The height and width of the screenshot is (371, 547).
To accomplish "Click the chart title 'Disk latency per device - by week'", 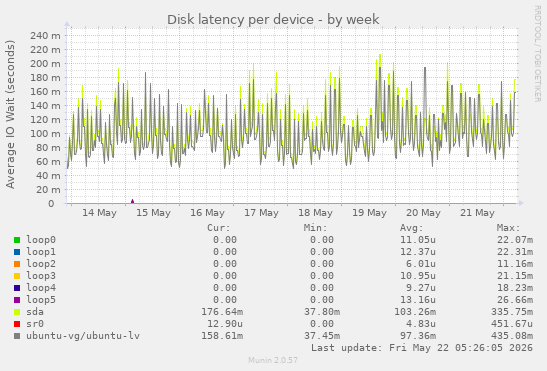I will coord(273,20).
